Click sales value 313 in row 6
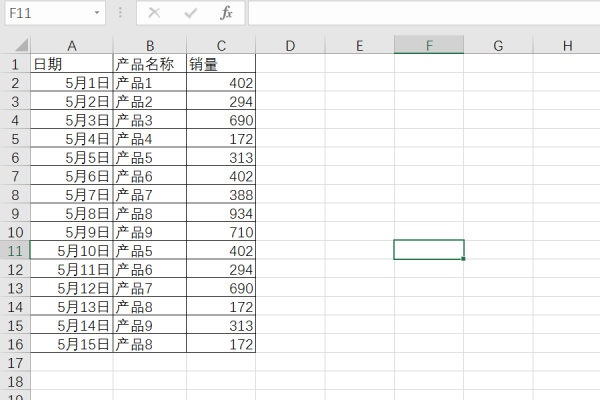Viewport: 600px width, 400px height. 221,157
